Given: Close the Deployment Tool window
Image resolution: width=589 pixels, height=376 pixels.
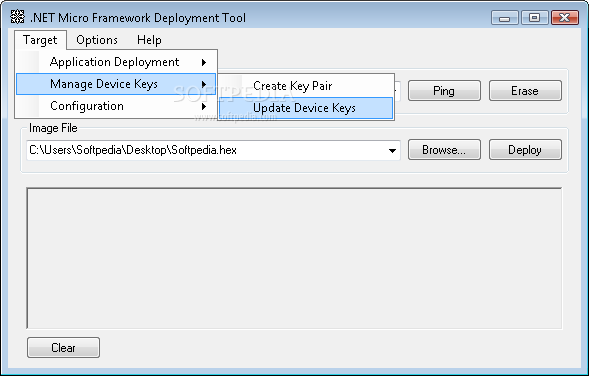Looking at the screenshot, I should [x=565, y=18].
